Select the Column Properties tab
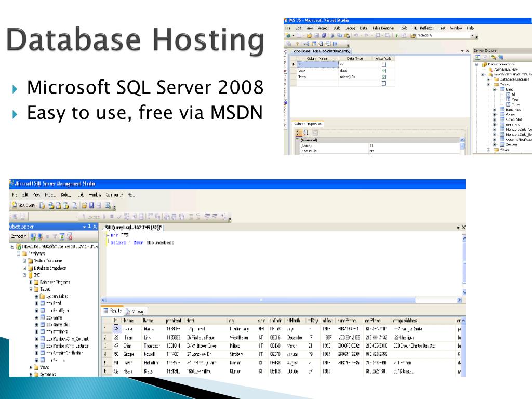 coord(308,124)
